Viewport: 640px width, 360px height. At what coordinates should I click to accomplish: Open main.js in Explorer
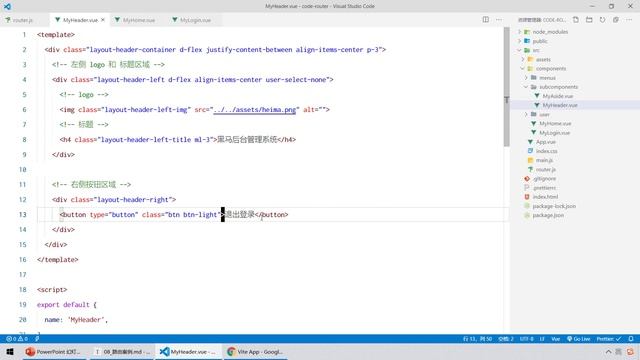(544, 160)
